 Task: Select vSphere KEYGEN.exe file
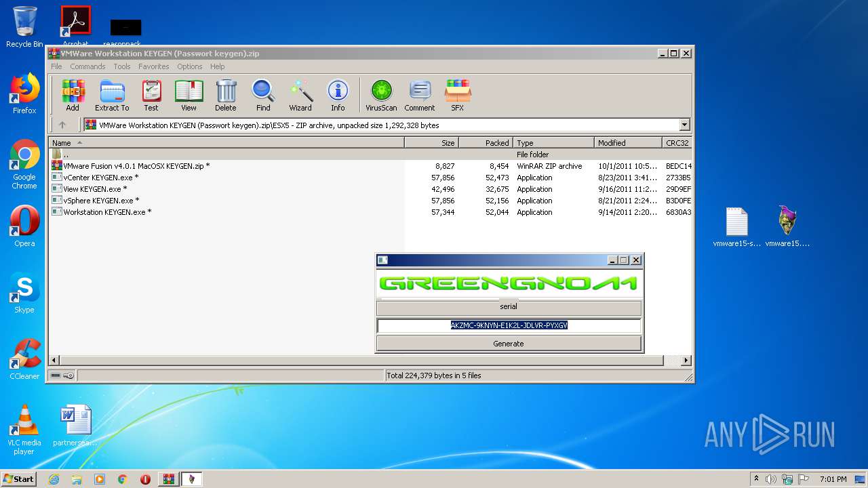click(x=370, y=201)
